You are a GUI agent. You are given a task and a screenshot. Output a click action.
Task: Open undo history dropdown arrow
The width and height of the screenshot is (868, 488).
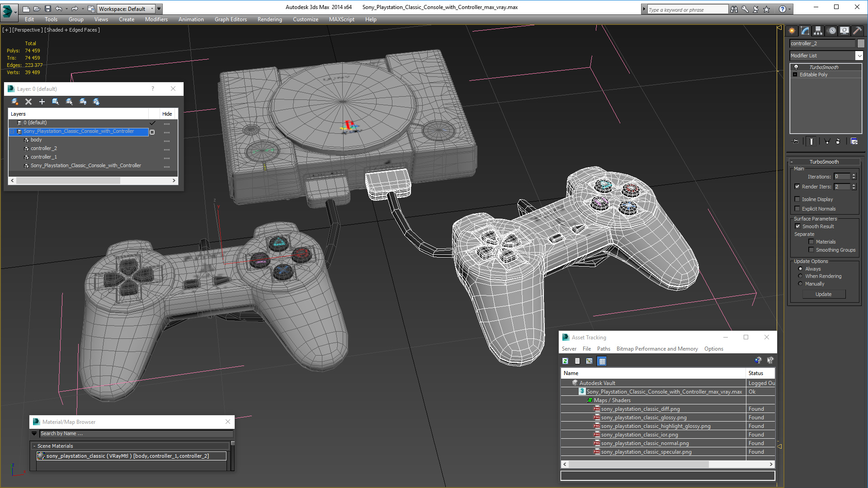pyautogui.click(x=66, y=9)
